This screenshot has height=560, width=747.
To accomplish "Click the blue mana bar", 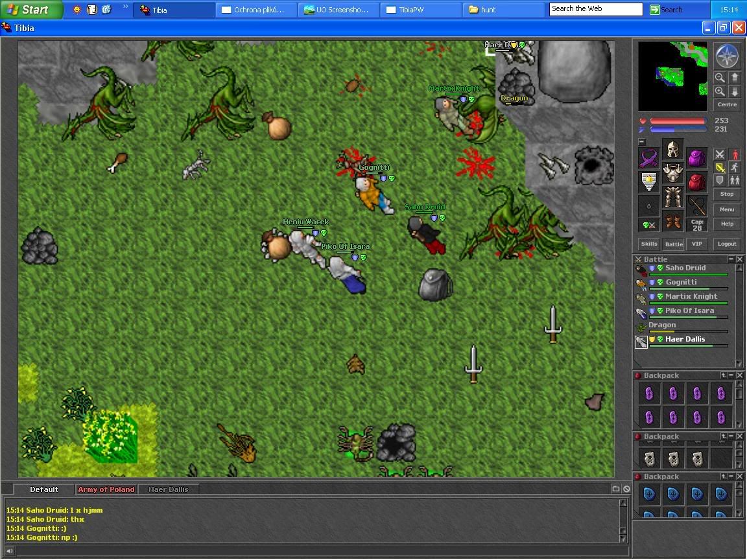I will click(678, 129).
